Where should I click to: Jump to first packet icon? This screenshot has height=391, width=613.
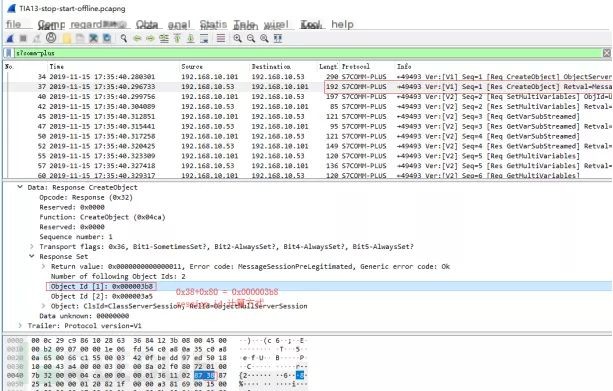coord(177,38)
